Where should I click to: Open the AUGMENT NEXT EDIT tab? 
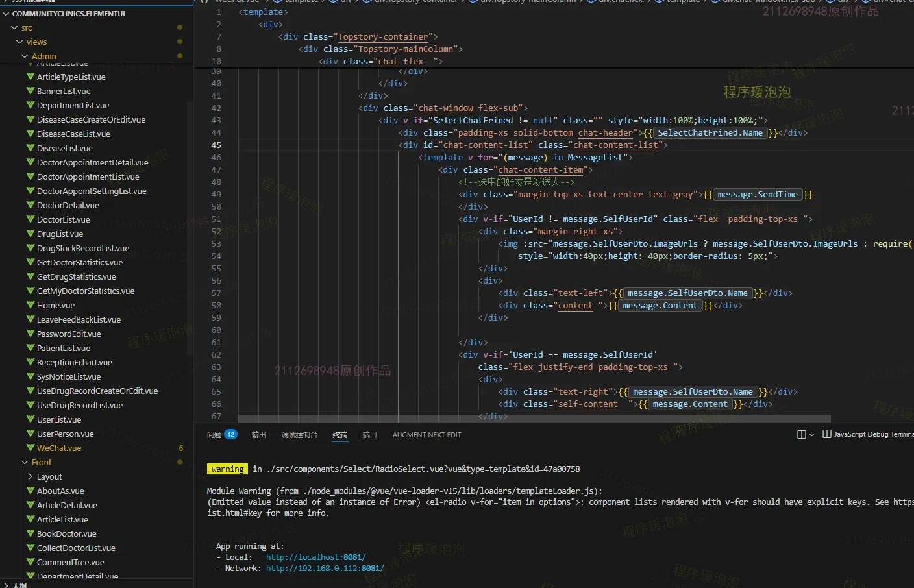pos(427,435)
